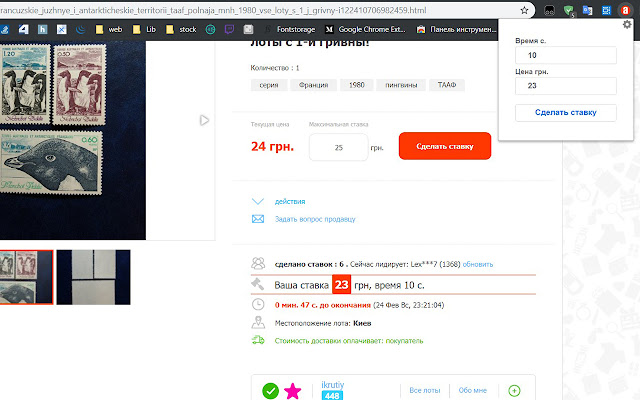This screenshot has height=400, width=640.
Task: Click the teal round bookmark icon
Action: tap(210, 29)
